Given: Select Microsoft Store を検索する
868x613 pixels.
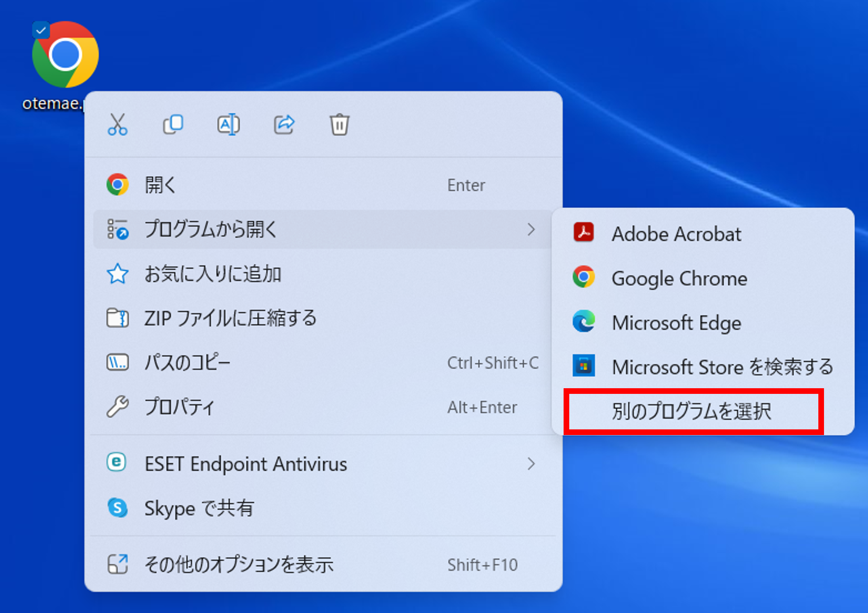Looking at the screenshot, I should (x=702, y=367).
